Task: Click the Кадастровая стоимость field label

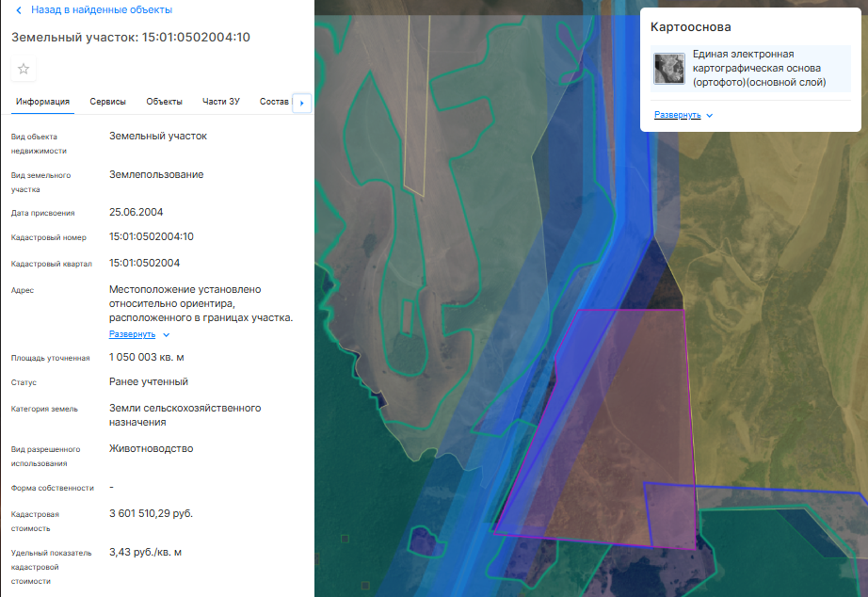Action: [x=35, y=521]
